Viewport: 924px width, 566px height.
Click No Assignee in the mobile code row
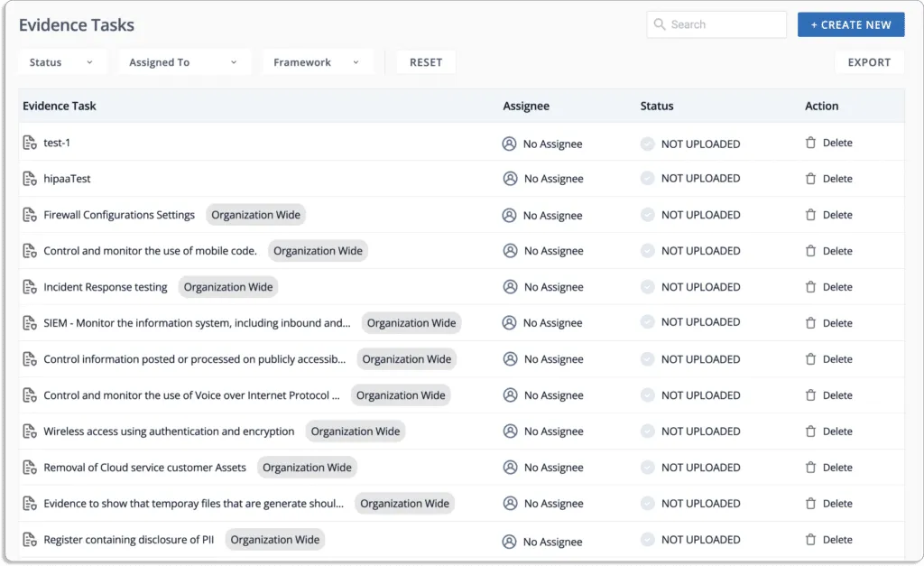point(554,251)
